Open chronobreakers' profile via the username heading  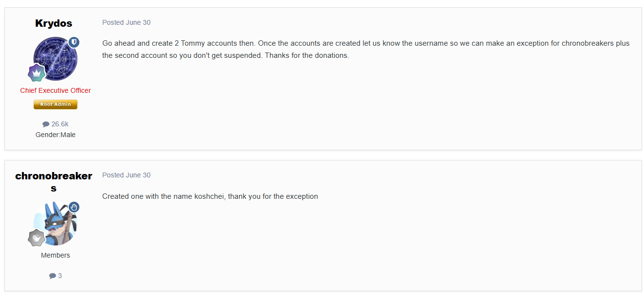54,182
